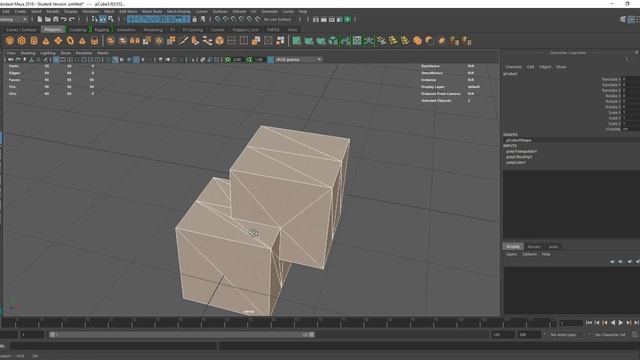This screenshot has height=360, width=640.
Task: Switch to the Anim layer tab
Action: click(x=553, y=247)
